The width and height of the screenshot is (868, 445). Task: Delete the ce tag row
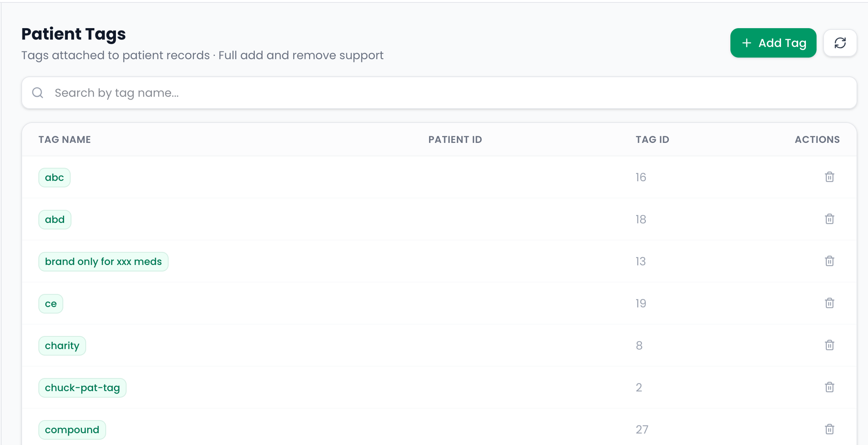click(829, 303)
